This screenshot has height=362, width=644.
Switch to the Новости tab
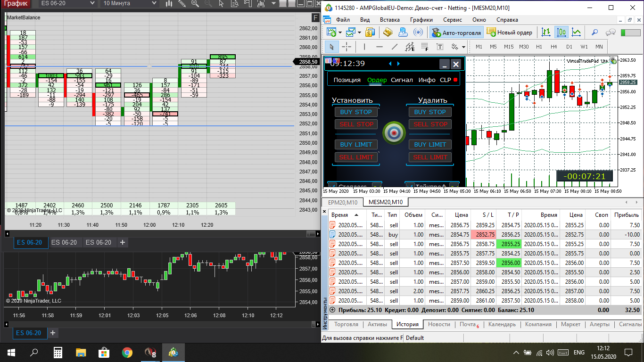point(439,324)
